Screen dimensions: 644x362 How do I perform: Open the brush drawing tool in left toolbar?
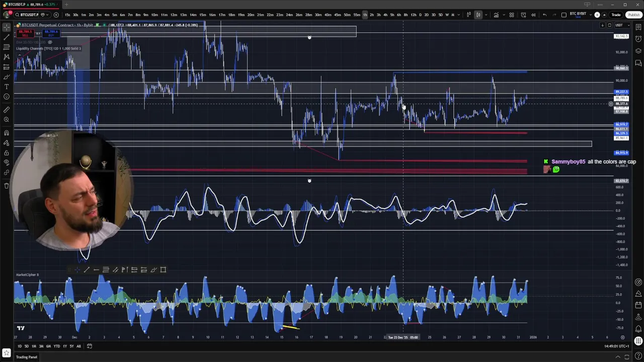tap(7, 77)
